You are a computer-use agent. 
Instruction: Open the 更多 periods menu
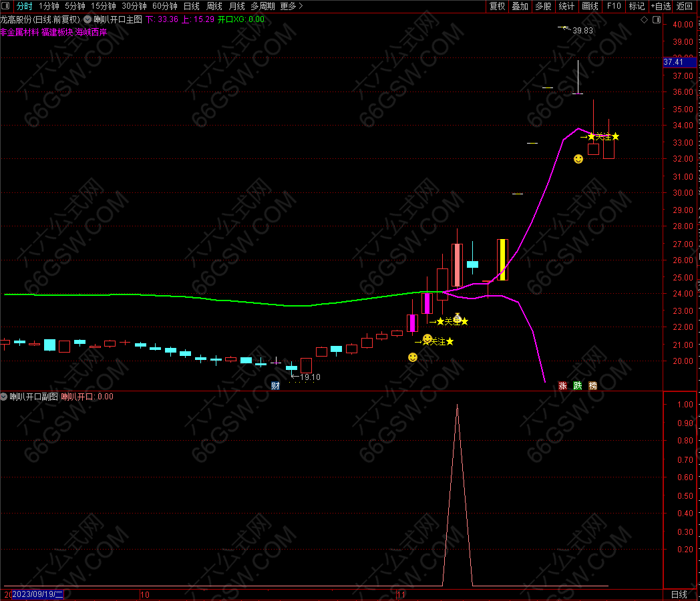[291, 6]
